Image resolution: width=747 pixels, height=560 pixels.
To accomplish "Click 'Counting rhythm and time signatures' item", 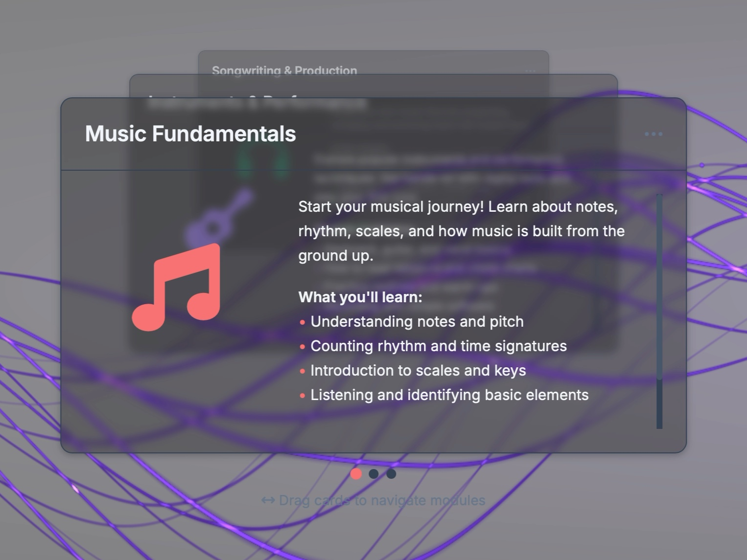I will [438, 346].
